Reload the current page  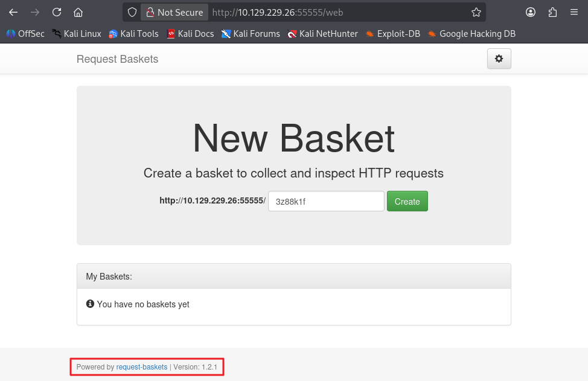click(57, 12)
